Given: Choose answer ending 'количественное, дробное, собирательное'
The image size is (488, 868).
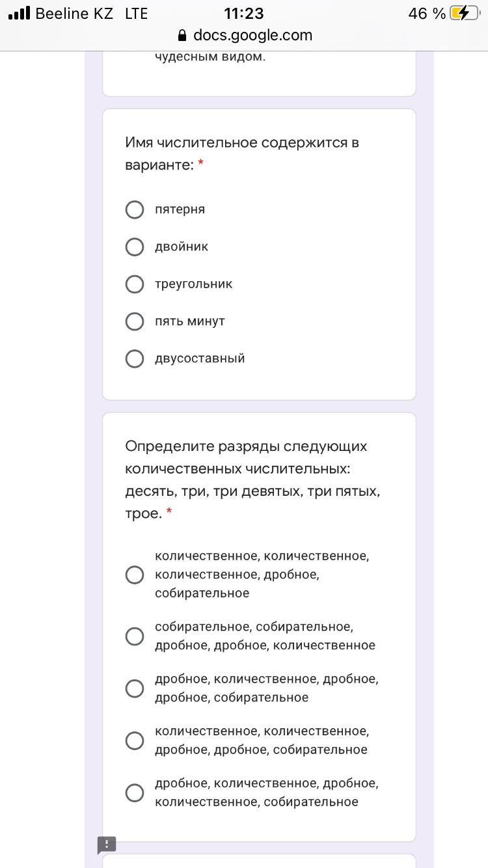Looking at the screenshot, I should (x=135, y=575).
